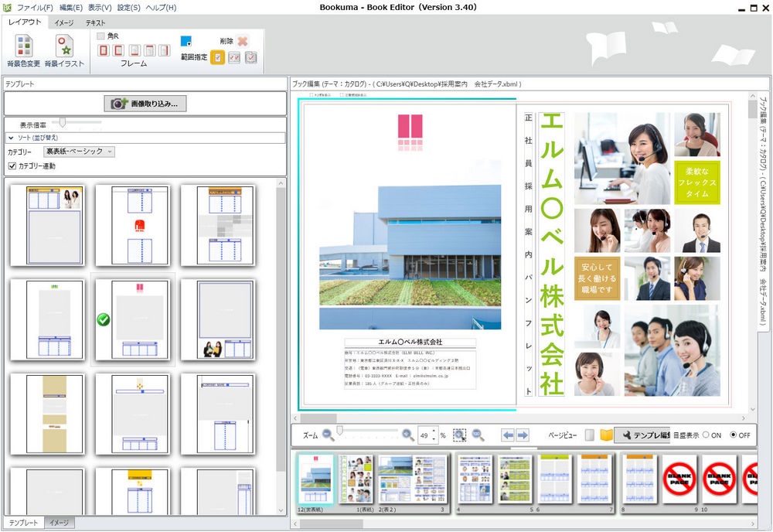Select the first red frame style icon
773x532 pixels.
tap(103, 50)
